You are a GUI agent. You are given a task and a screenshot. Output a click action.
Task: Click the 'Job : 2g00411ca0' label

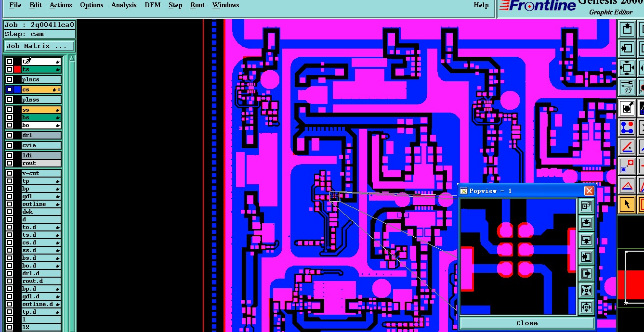click(39, 25)
